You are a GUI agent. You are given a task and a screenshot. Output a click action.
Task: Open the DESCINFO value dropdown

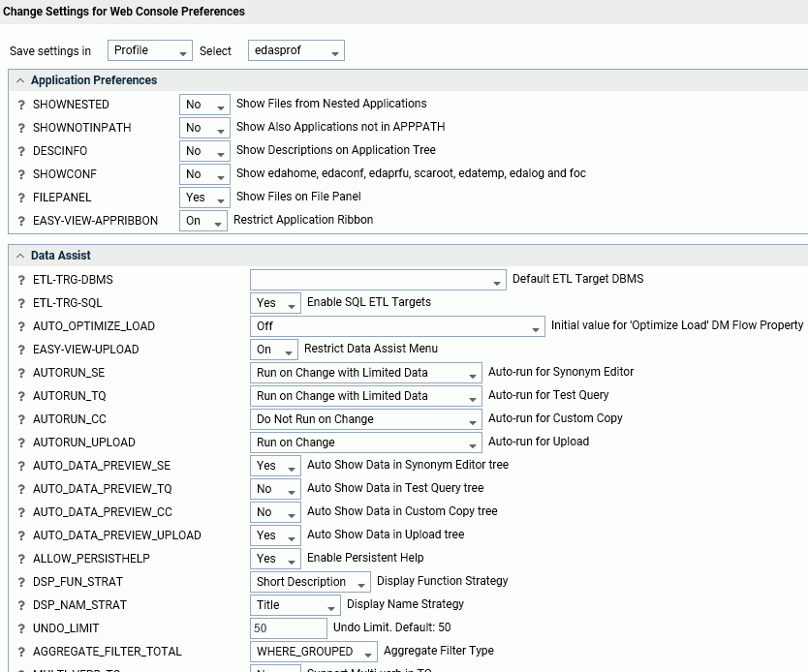click(204, 151)
